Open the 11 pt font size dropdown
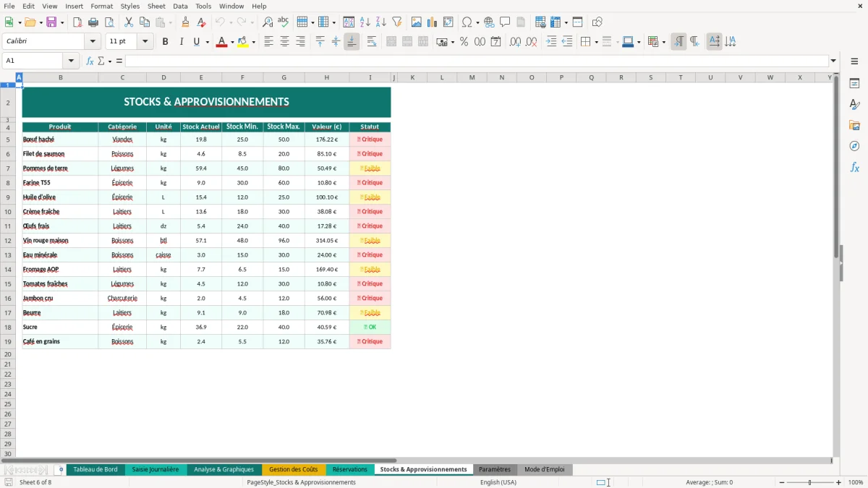The image size is (868, 488). [145, 42]
